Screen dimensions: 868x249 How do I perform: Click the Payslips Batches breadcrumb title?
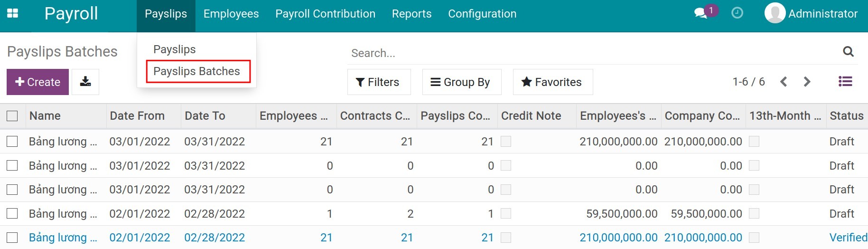point(62,51)
